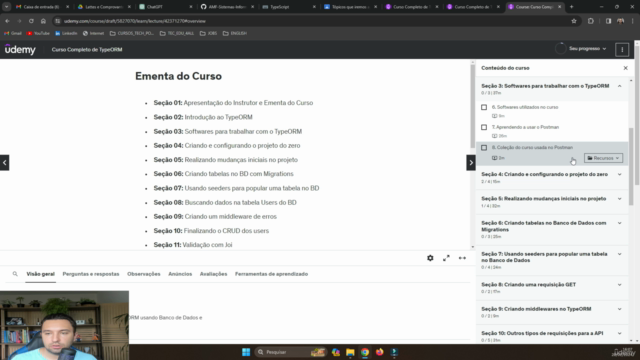640x360 pixels.
Task: Click the browser home icon
Action: coord(43,21)
